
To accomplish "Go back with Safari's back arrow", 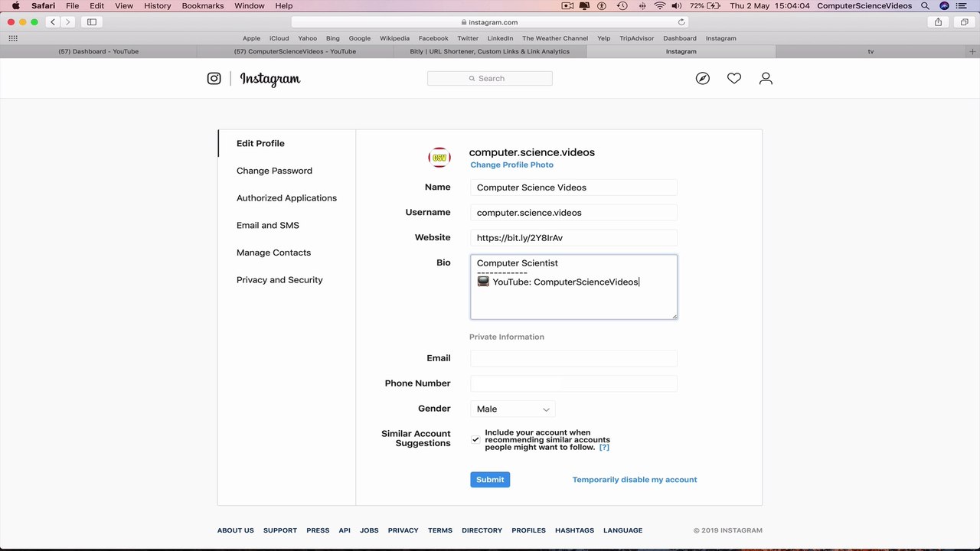I will pos(53,22).
